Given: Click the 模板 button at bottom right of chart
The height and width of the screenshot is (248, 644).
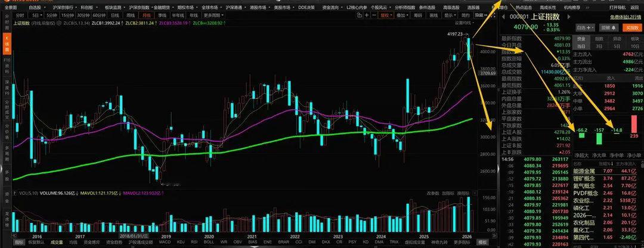Looking at the screenshot, I should pyautogui.click(x=482, y=242).
